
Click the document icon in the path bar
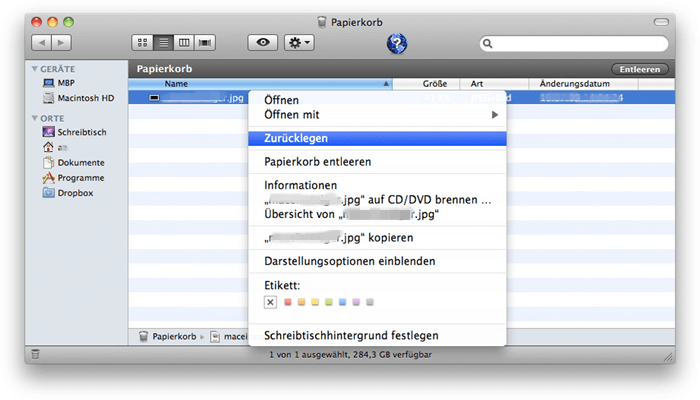click(x=215, y=337)
